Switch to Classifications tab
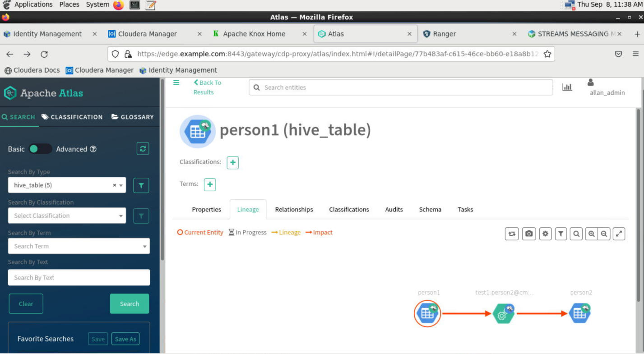644x354 pixels. 349,210
